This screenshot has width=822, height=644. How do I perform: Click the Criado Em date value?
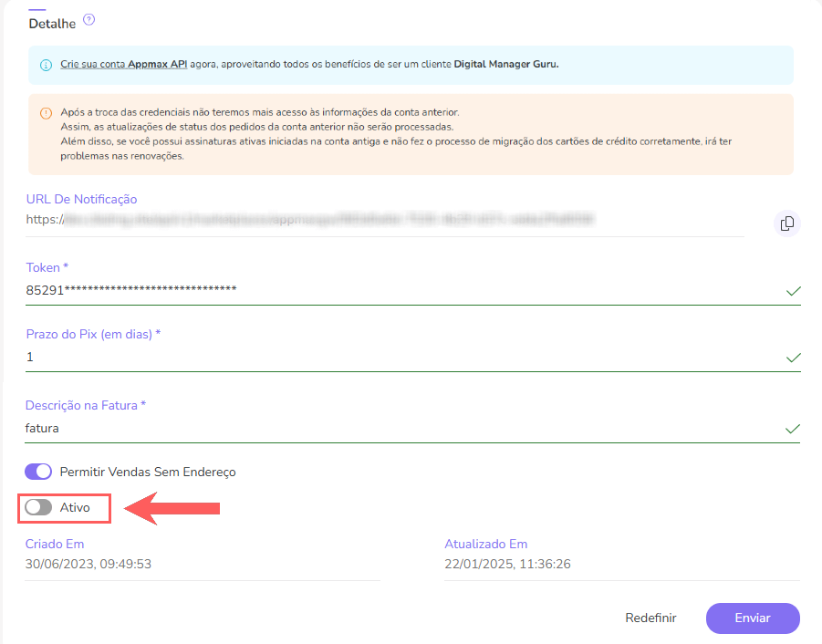(87, 564)
